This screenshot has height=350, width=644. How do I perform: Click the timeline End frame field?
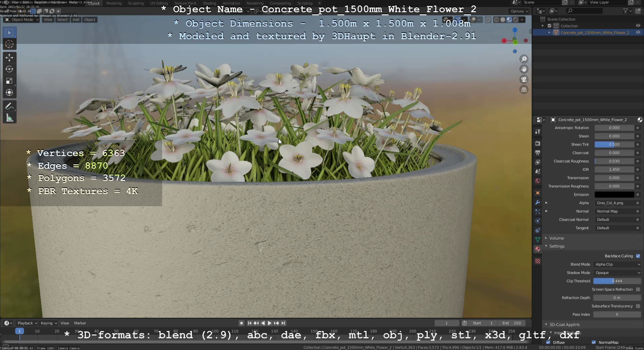point(511,323)
